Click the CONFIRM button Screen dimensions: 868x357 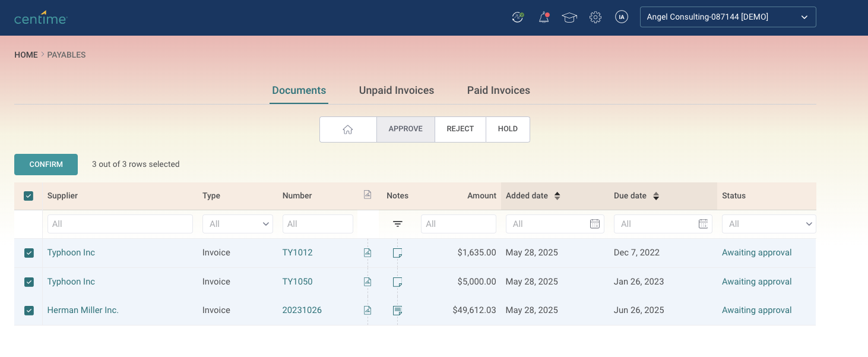[x=46, y=165]
